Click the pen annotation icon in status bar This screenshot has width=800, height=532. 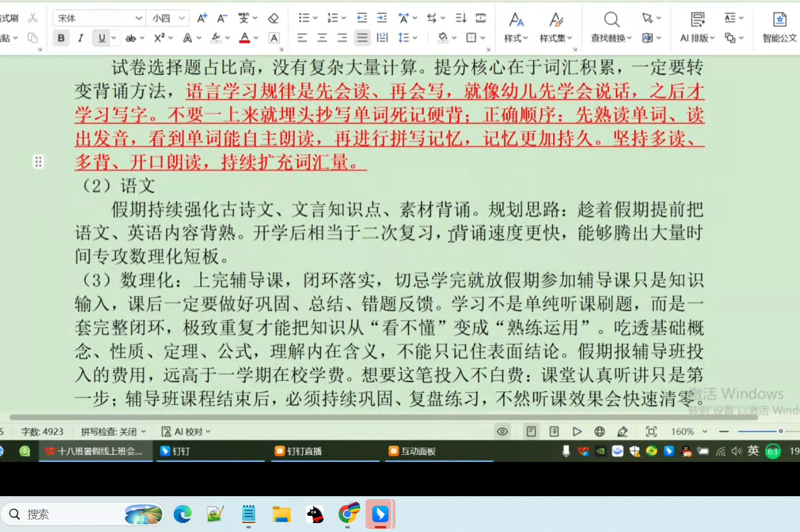tap(623, 431)
